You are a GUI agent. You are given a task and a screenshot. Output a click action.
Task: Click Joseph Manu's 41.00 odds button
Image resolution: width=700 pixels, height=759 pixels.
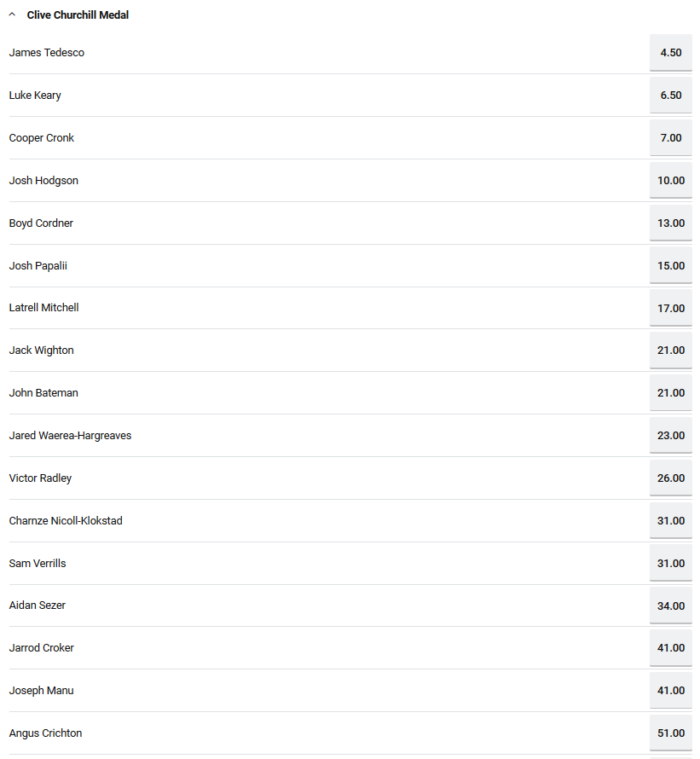[x=670, y=691]
